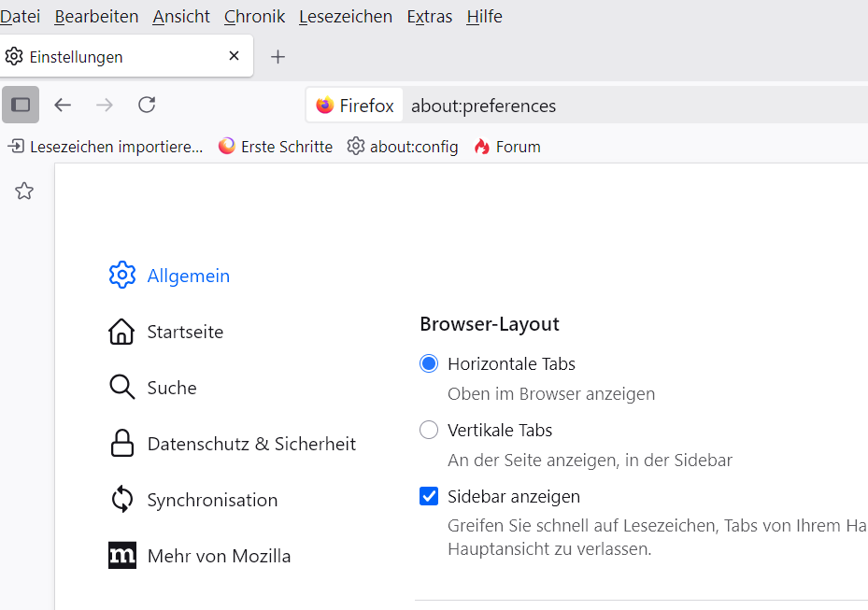Click the bookmarks star in the sidebar
Image resolution: width=868 pixels, height=610 pixels.
[24, 192]
